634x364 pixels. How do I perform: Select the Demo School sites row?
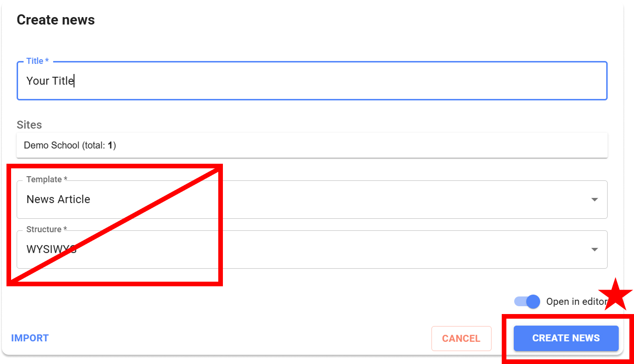point(312,145)
